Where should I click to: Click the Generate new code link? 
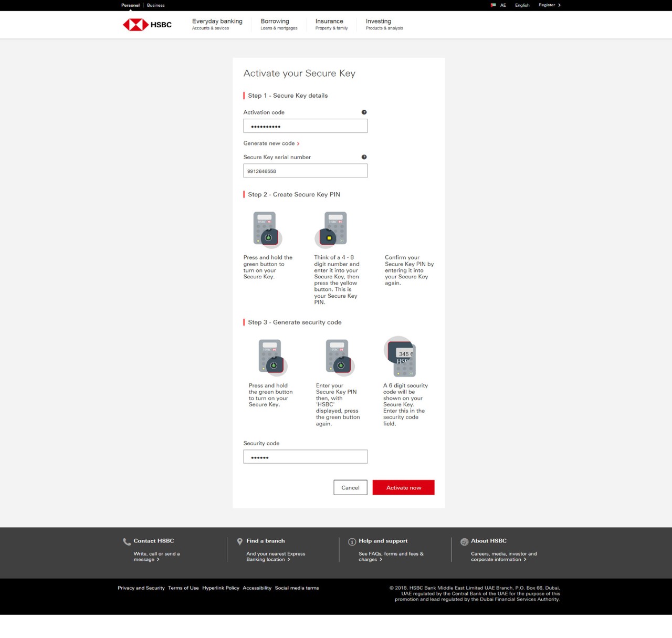pos(271,143)
